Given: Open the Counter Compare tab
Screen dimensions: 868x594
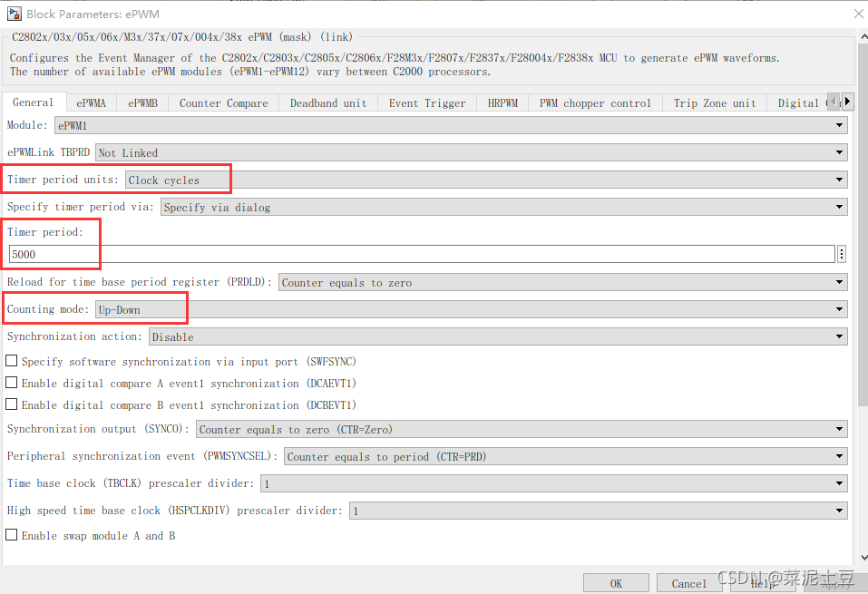Looking at the screenshot, I should pyautogui.click(x=224, y=103).
